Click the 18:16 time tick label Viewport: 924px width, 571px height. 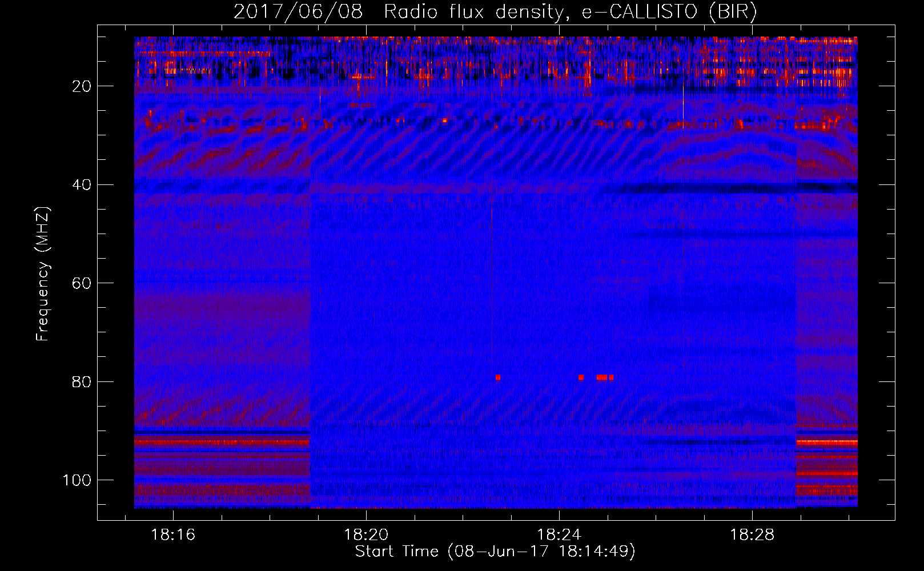[x=172, y=534]
